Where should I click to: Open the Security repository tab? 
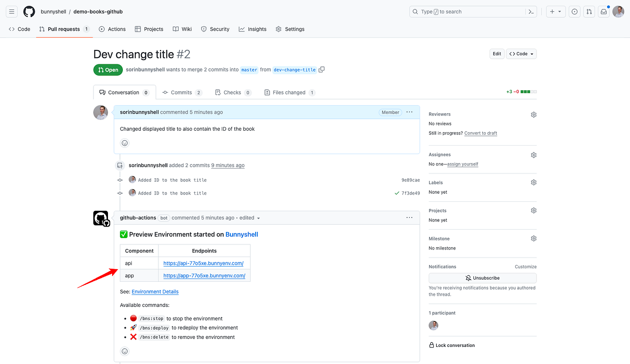215,29
